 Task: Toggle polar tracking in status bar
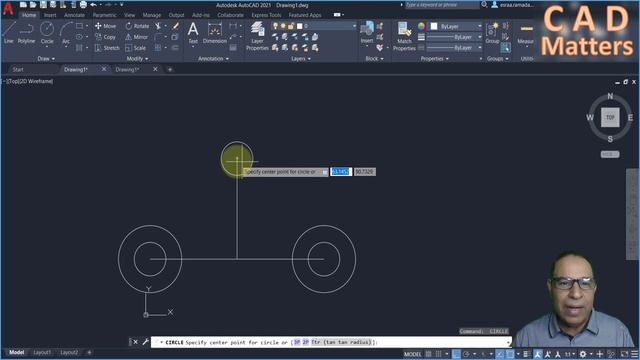[466, 354]
